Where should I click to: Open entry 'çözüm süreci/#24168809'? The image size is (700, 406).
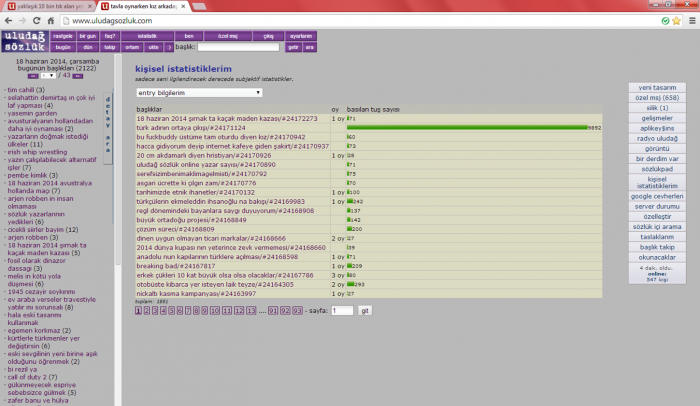(x=175, y=229)
